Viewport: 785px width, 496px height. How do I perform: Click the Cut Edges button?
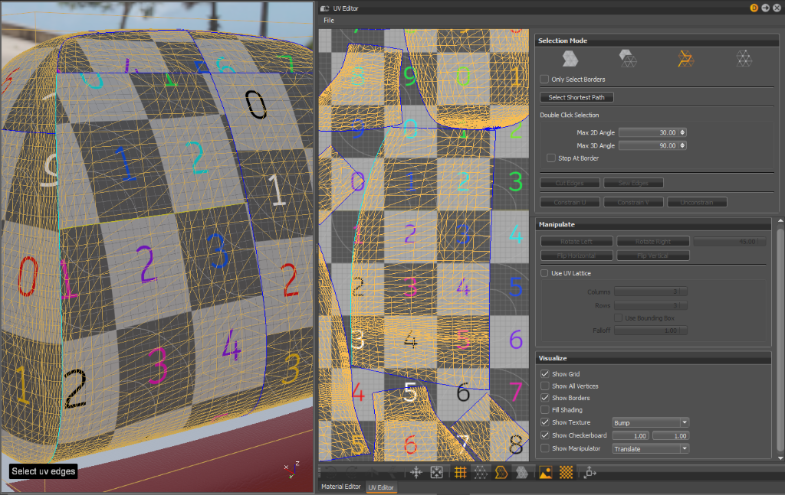(x=570, y=183)
